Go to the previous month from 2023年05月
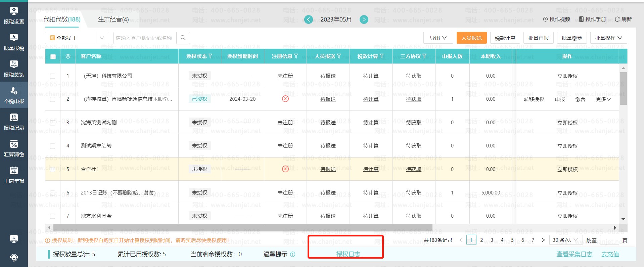644x267 pixels. coord(308,19)
